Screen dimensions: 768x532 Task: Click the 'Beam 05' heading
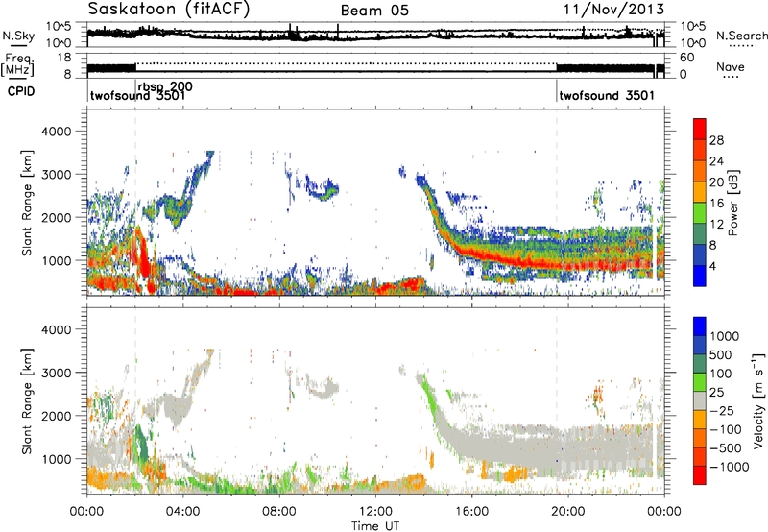(x=374, y=11)
